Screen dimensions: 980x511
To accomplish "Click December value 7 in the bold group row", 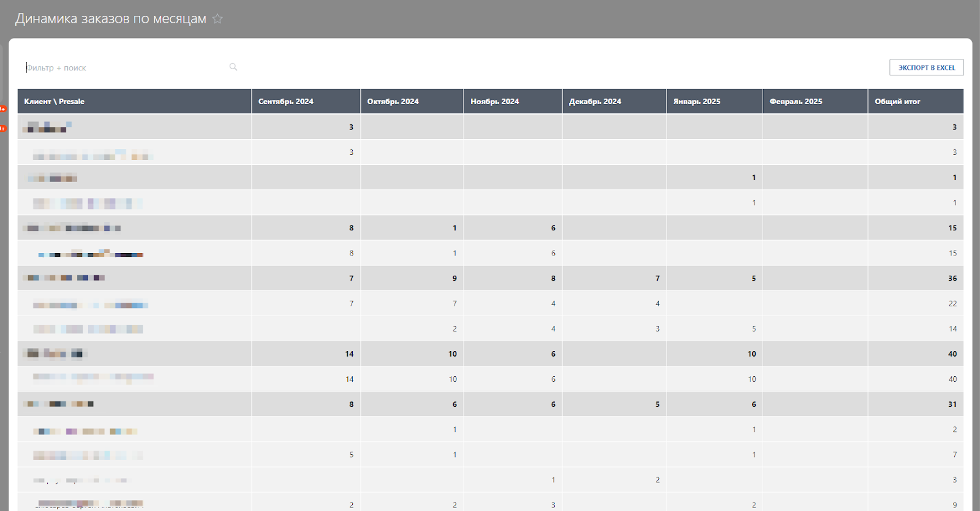I will [x=657, y=278].
